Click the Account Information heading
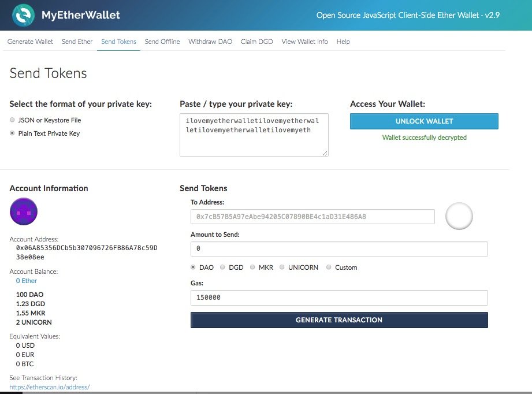The width and height of the screenshot is (532, 394). click(x=49, y=188)
